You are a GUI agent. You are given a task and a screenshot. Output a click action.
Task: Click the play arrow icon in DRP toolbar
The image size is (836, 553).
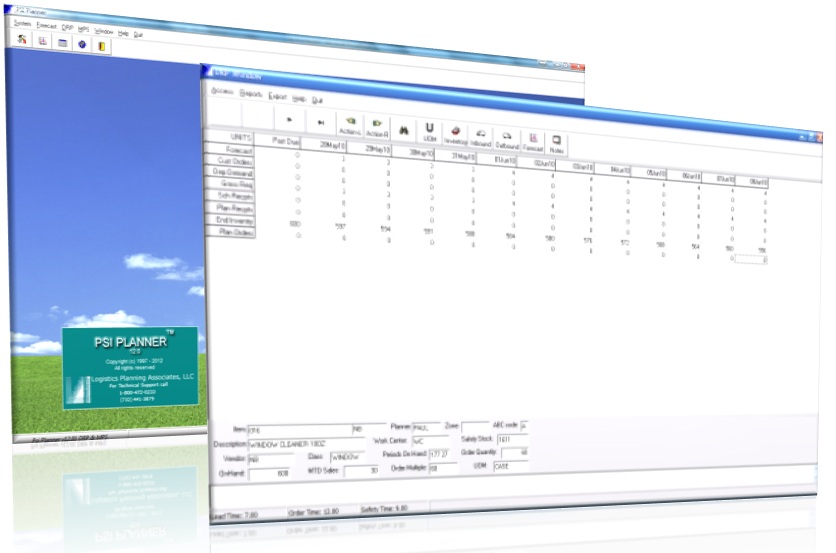[x=290, y=120]
